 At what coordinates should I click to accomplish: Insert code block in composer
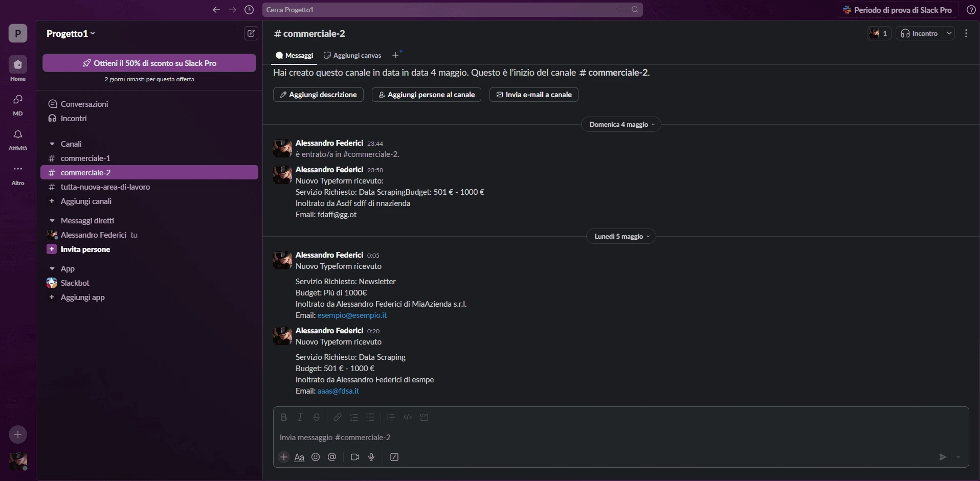point(424,418)
